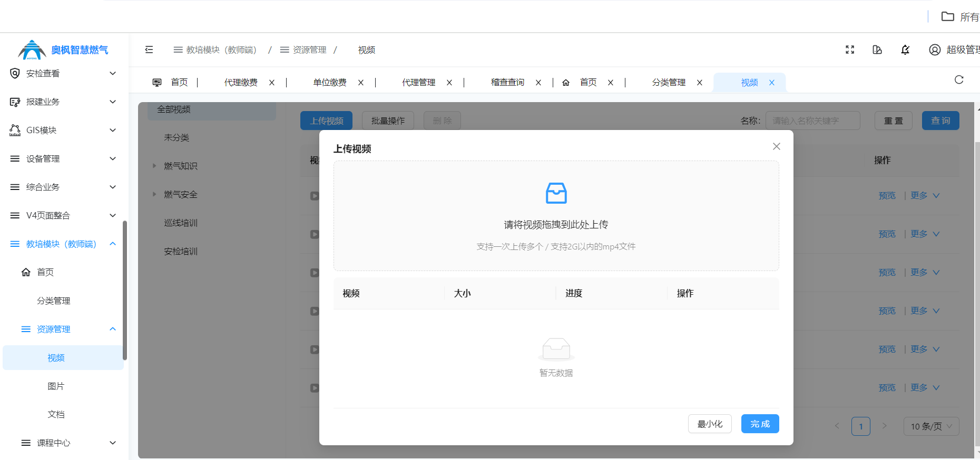Collapse the 教培模块（教师端） menu
This screenshot has height=460, width=980.
(113, 244)
